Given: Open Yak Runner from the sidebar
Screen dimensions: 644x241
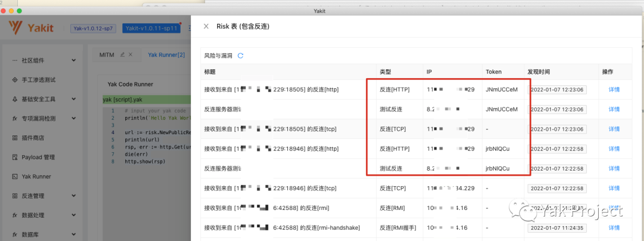Looking at the screenshot, I should pos(36,177).
